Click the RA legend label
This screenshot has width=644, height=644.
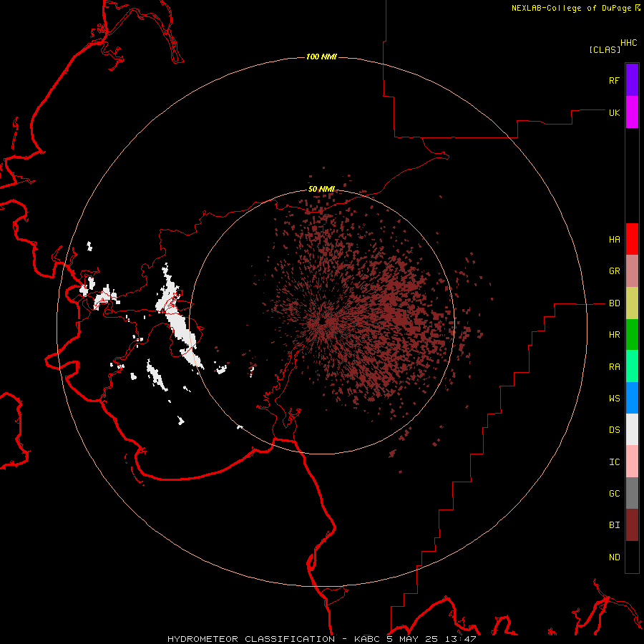[x=614, y=367]
